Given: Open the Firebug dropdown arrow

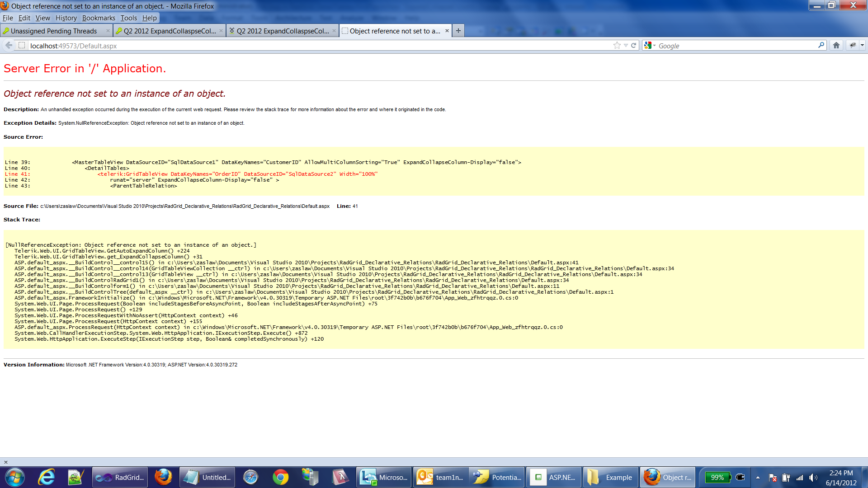Looking at the screenshot, I should coord(862,45).
